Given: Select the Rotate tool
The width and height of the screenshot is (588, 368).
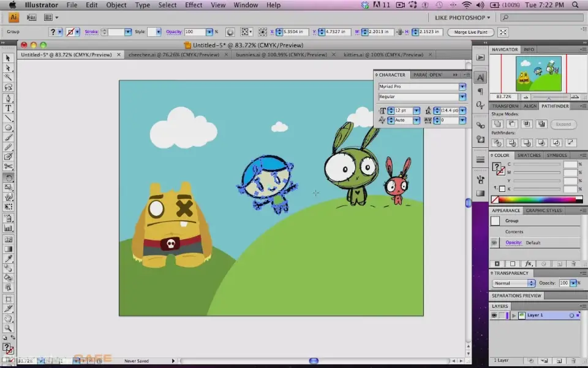Looking at the screenshot, I should tap(8, 178).
